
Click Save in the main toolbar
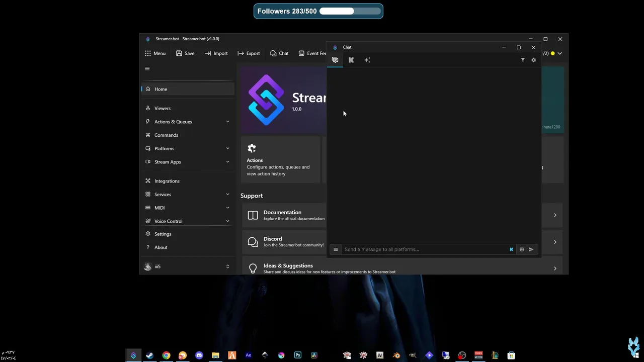pyautogui.click(x=185, y=53)
